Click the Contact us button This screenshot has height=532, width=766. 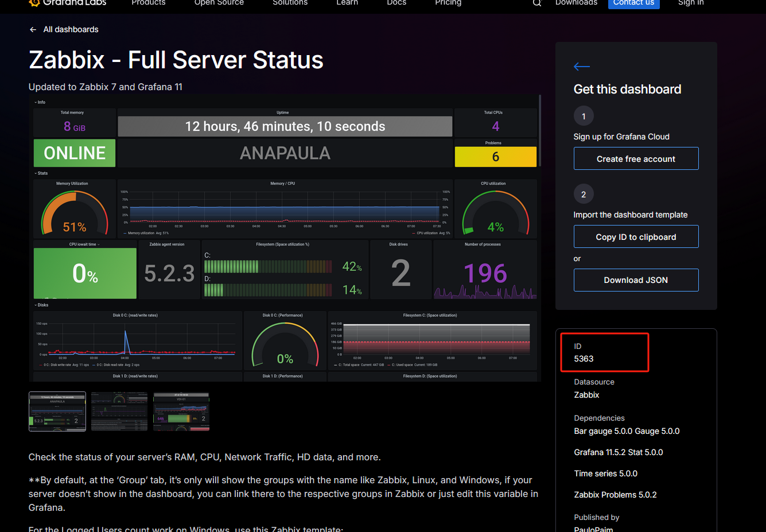point(634,3)
